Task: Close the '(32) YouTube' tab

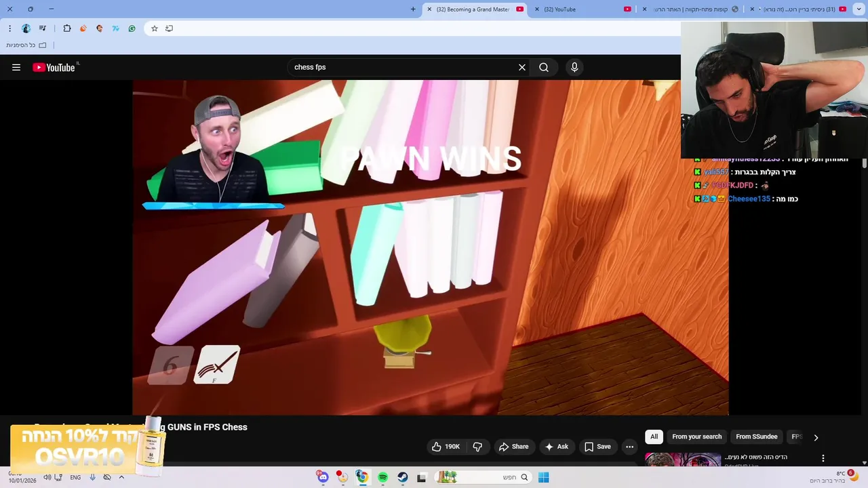Action: click(537, 9)
